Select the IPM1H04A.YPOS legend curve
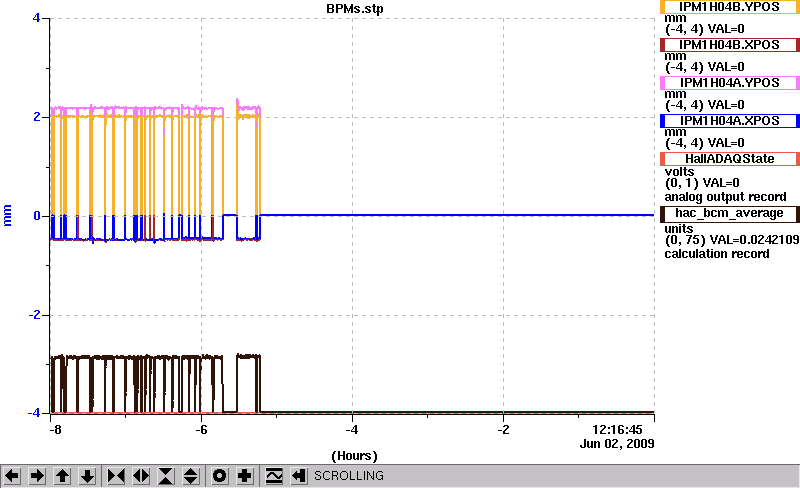800x488 pixels. [730, 83]
